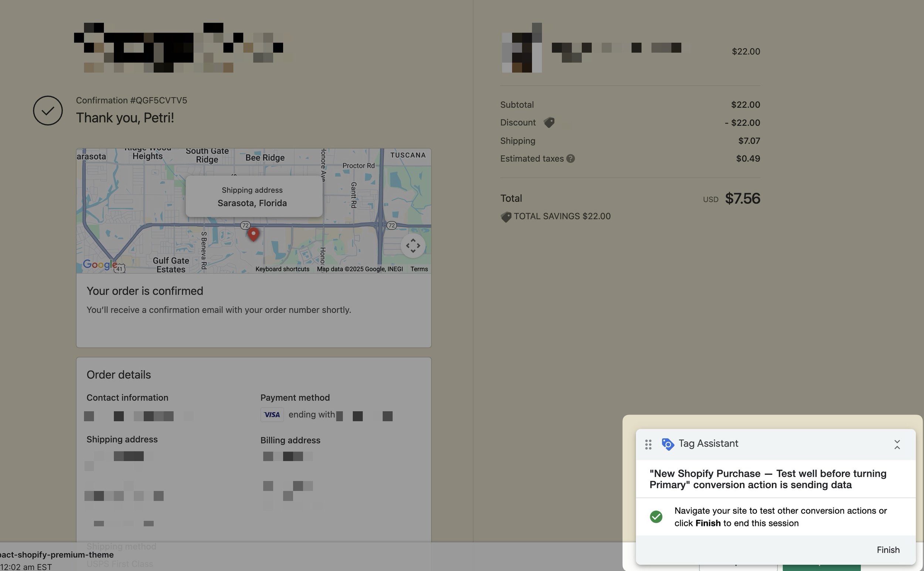Click the green success check in Tag Assistant

pos(656,517)
